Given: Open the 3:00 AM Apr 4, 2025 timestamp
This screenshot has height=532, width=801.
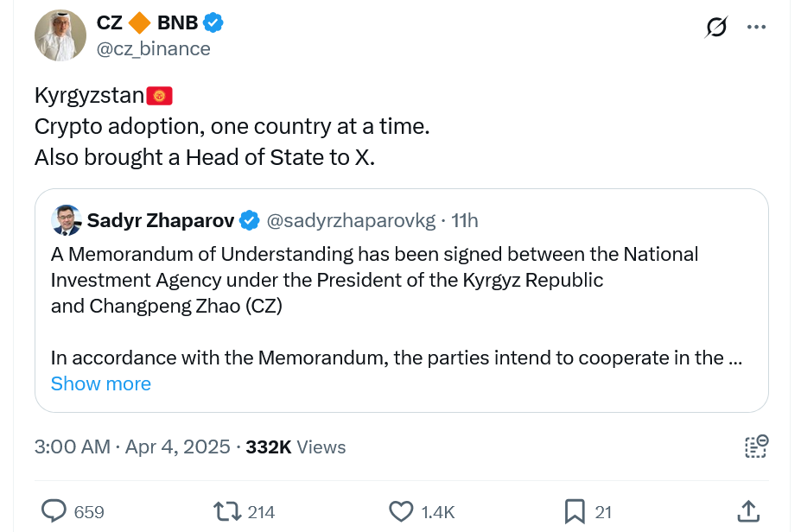Looking at the screenshot, I should click(x=132, y=446).
